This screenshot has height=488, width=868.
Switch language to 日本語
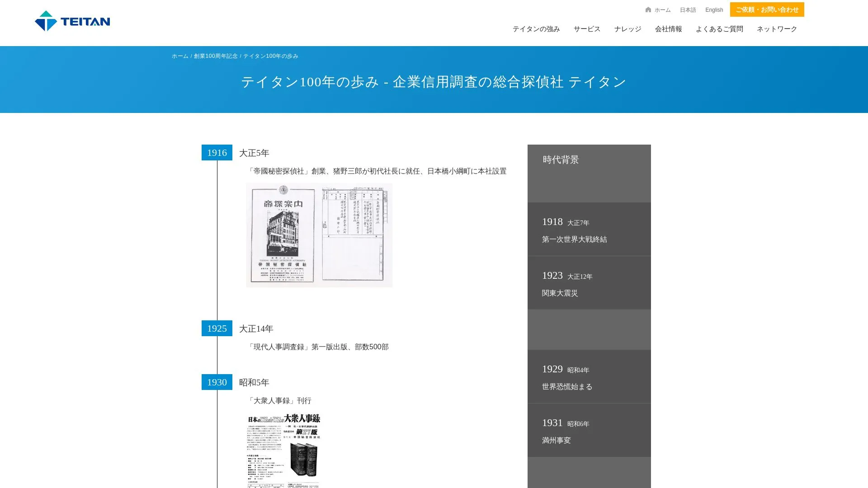pyautogui.click(x=688, y=10)
